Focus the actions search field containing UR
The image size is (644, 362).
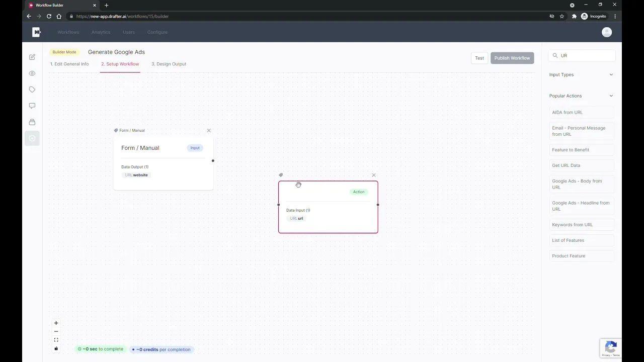582,56
